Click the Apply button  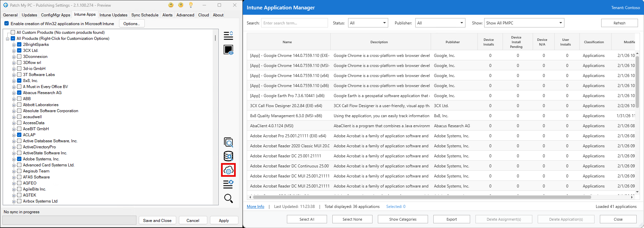pyautogui.click(x=224, y=220)
